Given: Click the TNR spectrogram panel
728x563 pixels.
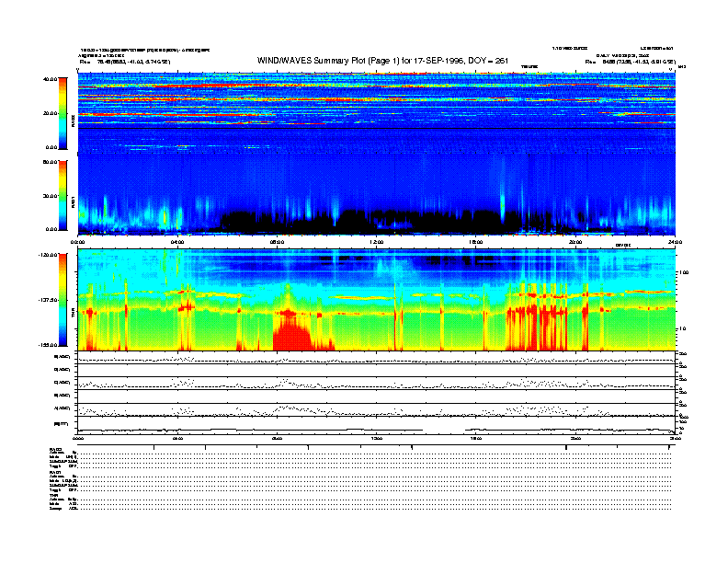Looking at the screenshot, I should 377,300.
